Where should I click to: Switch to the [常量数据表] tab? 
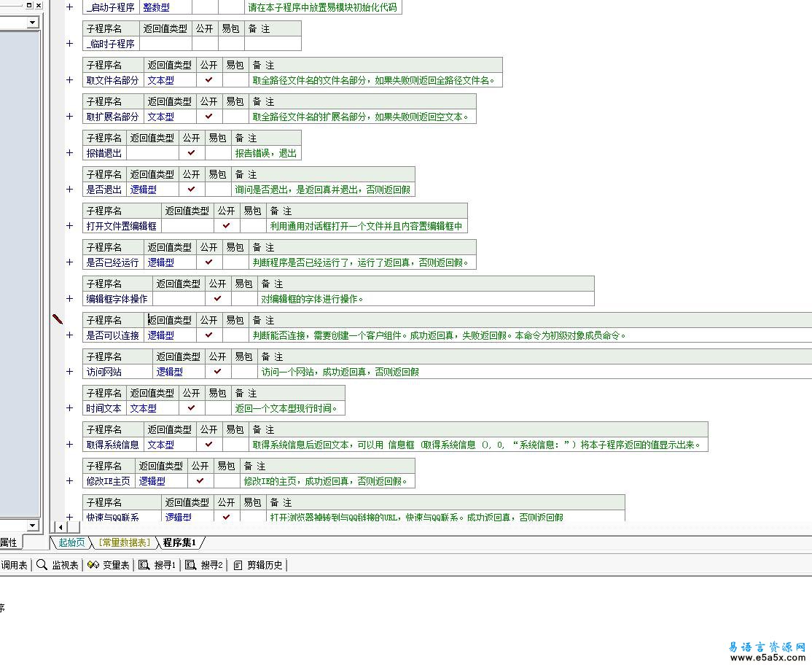pyautogui.click(x=124, y=542)
